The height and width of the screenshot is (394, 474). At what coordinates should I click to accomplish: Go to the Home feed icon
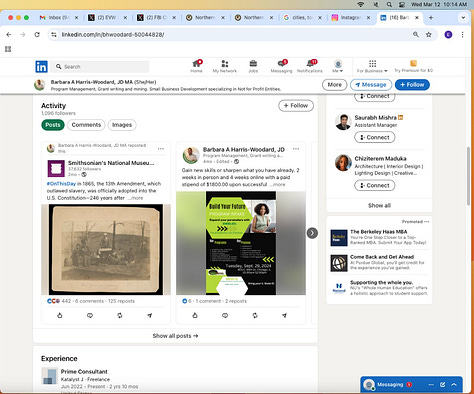click(197, 66)
